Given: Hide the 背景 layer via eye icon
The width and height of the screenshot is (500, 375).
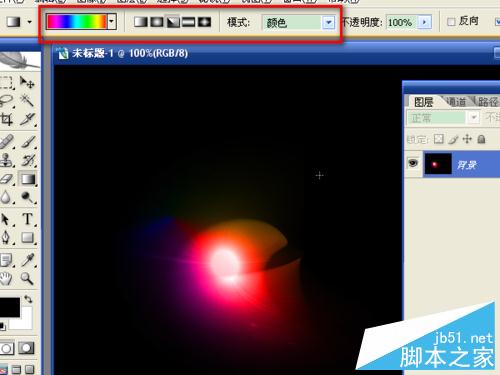Looking at the screenshot, I should 413,163.
